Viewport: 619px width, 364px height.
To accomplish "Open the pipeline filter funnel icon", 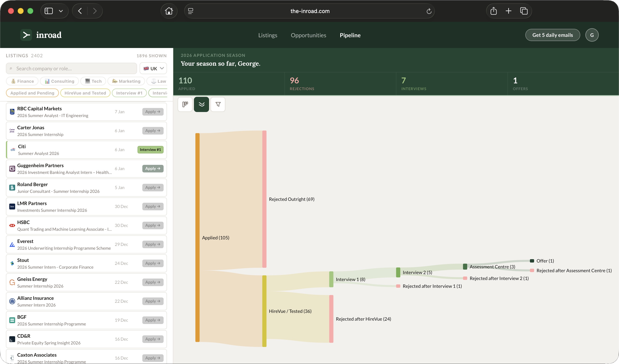I will coord(218,104).
